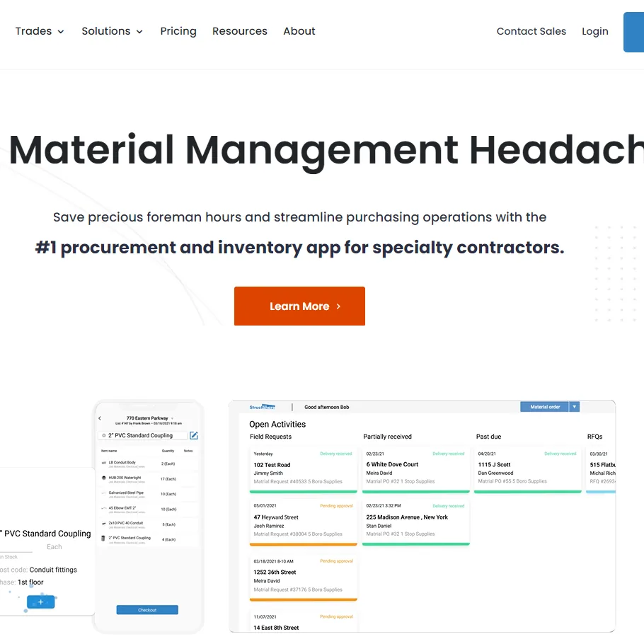Click the Past due column heading
644x644 pixels.
pyautogui.click(x=488, y=437)
